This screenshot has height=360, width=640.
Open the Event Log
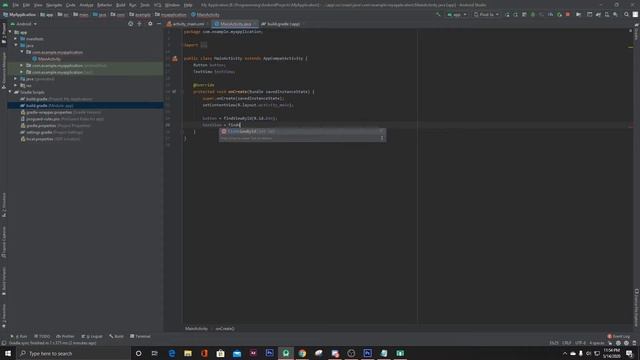tap(619, 336)
